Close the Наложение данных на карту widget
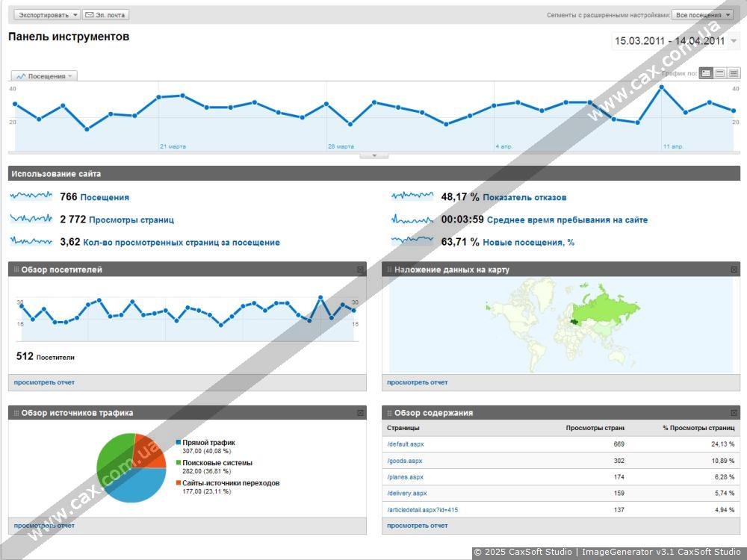Screen dimensions: 747x560 click(734, 270)
